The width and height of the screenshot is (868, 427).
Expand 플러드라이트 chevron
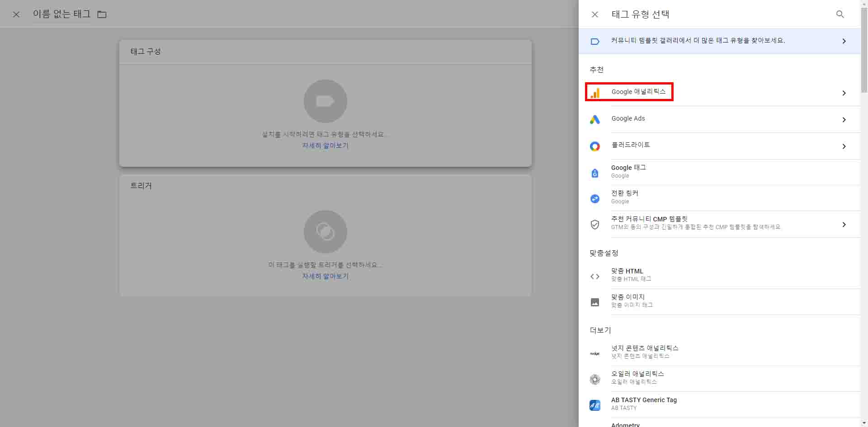click(844, 146)
